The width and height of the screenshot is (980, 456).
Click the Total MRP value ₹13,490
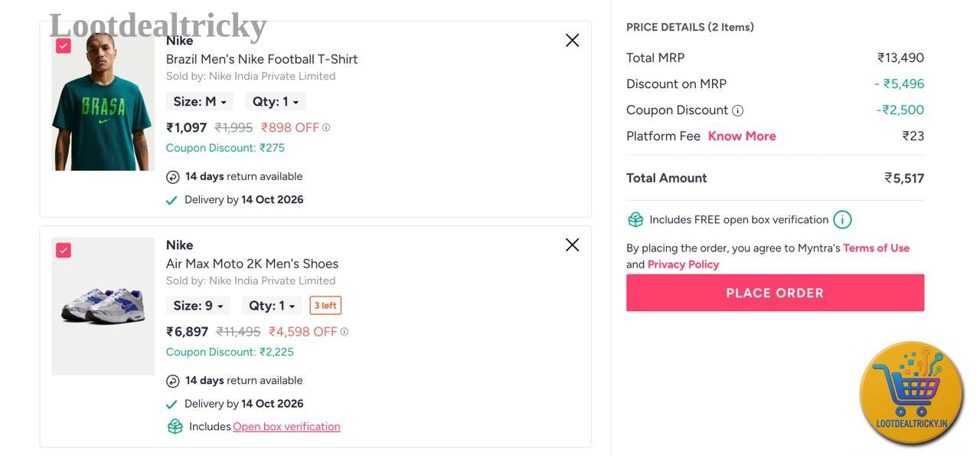click(x=900, y=58)
